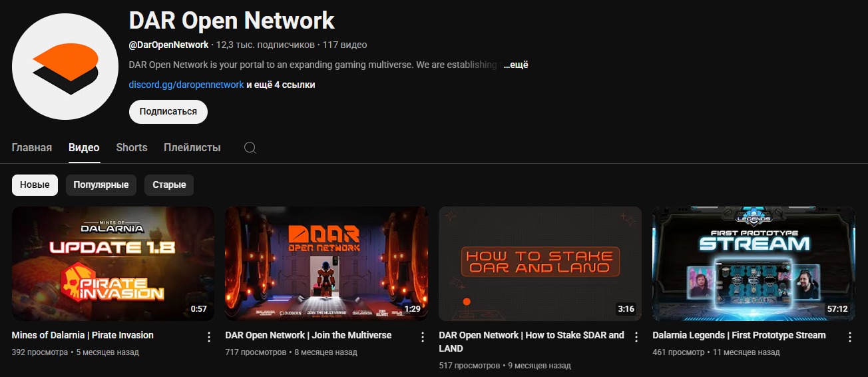This screenshot has width=868, height=377.
Task: Open the How to Stake DAR and LAND thumbnail
Action: tap(541, 263)
